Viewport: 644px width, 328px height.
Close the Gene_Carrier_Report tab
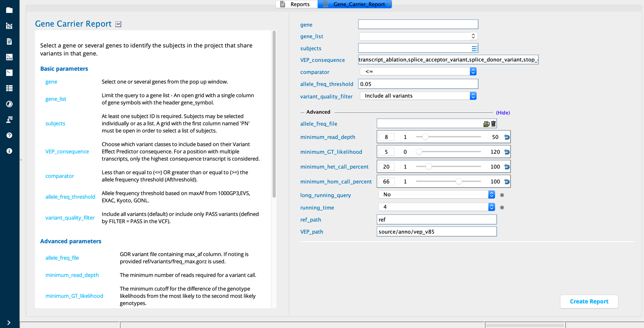tap(389, 4)
